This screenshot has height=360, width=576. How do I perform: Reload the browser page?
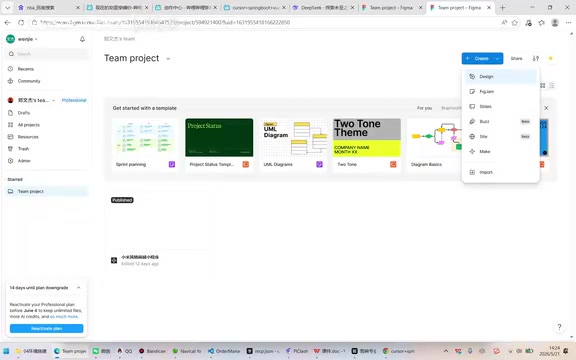[21, 22]
